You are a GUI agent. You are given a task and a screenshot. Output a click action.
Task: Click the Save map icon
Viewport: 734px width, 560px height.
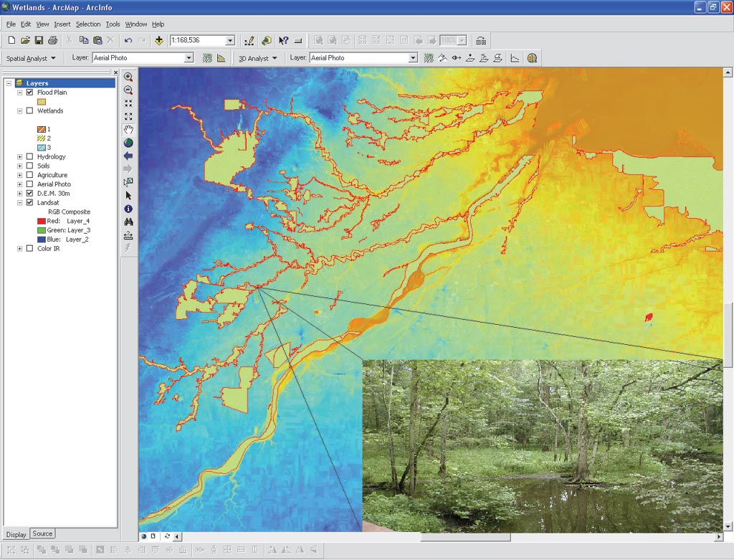point(39,41)
